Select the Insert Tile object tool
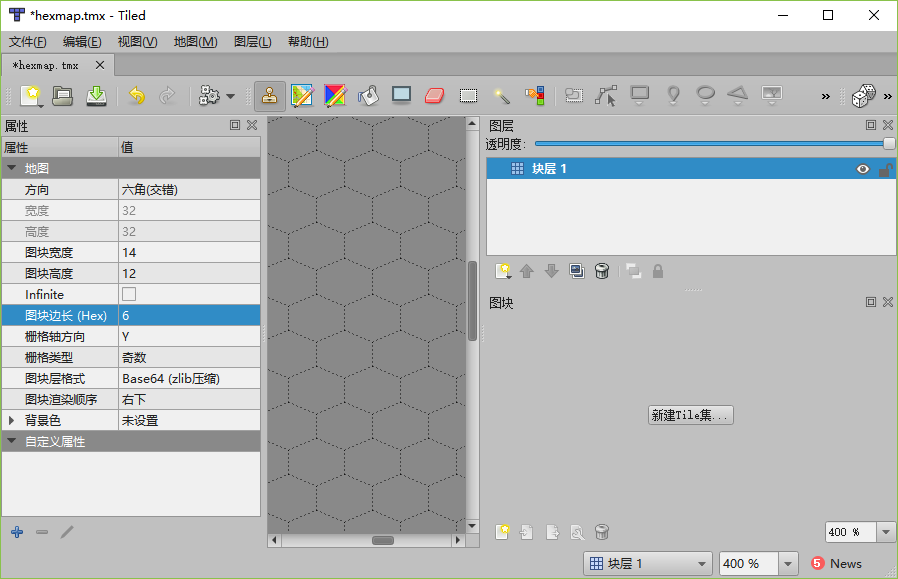The image size is (898, 579). pyautogui.click(x=772, y=96)
